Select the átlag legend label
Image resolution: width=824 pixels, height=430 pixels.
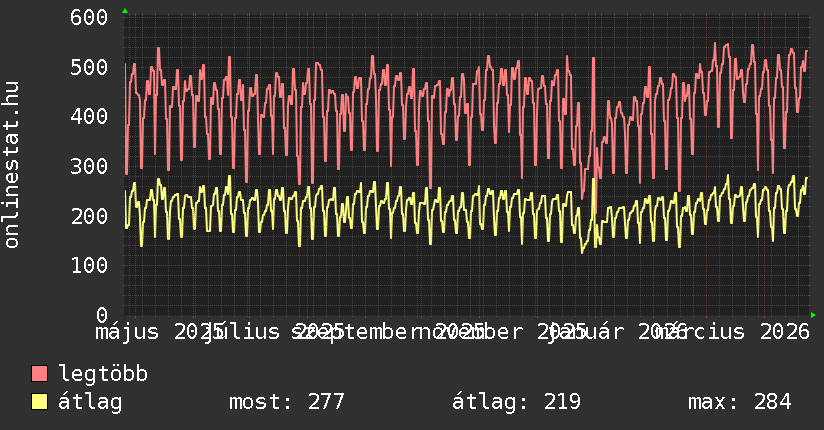[x=90, y=402]
